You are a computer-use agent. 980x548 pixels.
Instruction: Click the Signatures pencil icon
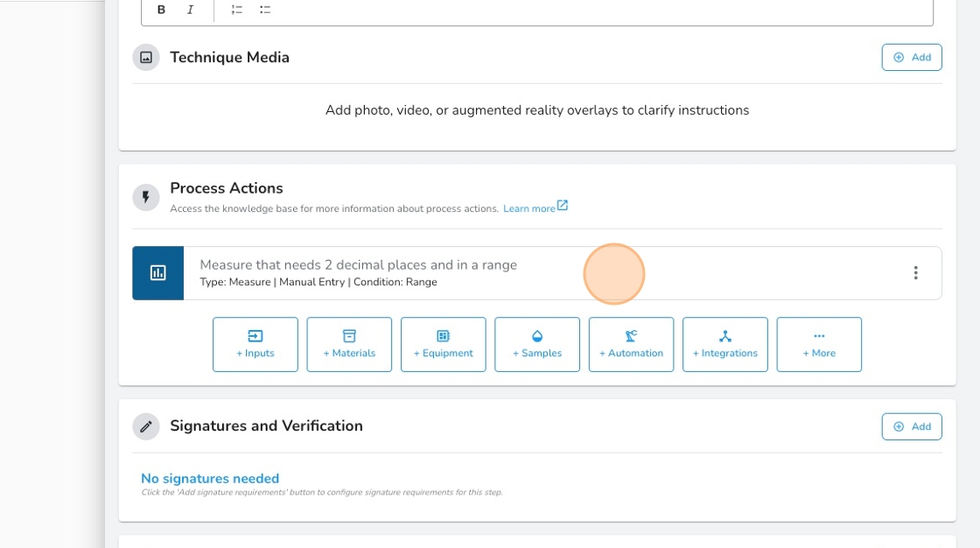(146, 426)
